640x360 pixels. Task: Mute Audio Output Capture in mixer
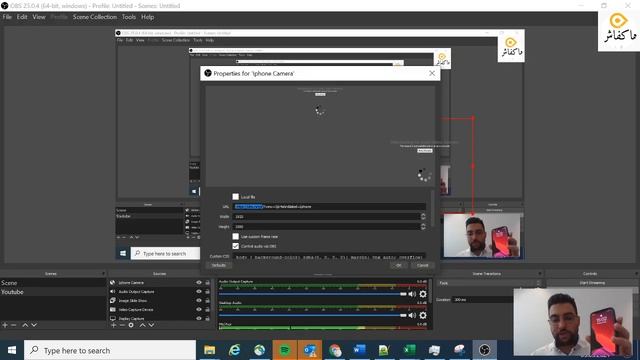[x=412, y=294]
